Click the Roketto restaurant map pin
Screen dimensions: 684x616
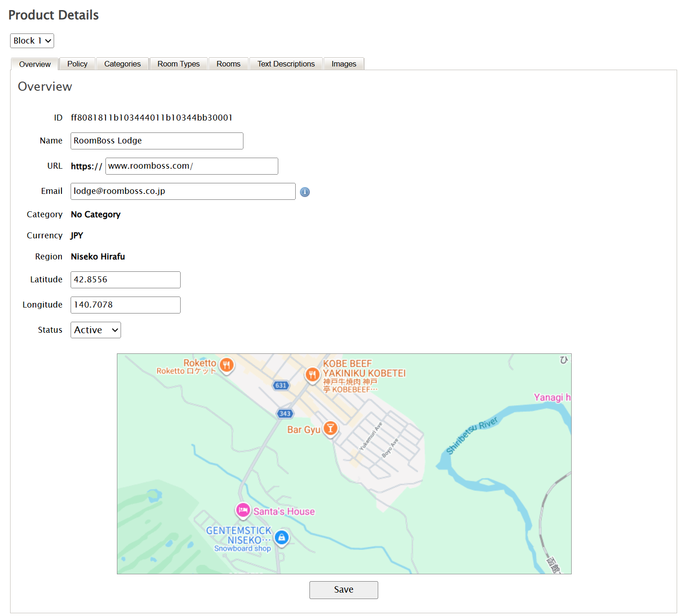click(x=226, y=365)
